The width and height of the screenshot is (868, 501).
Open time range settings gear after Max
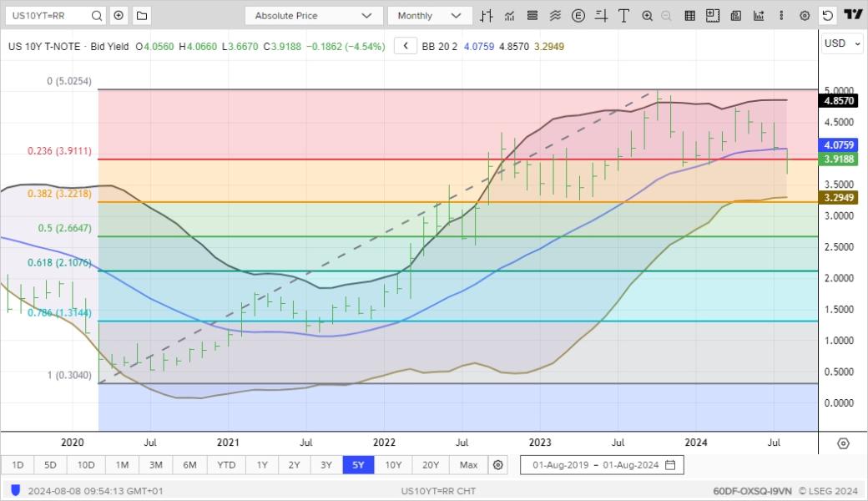pyautogui.click(x=497, y=465)
